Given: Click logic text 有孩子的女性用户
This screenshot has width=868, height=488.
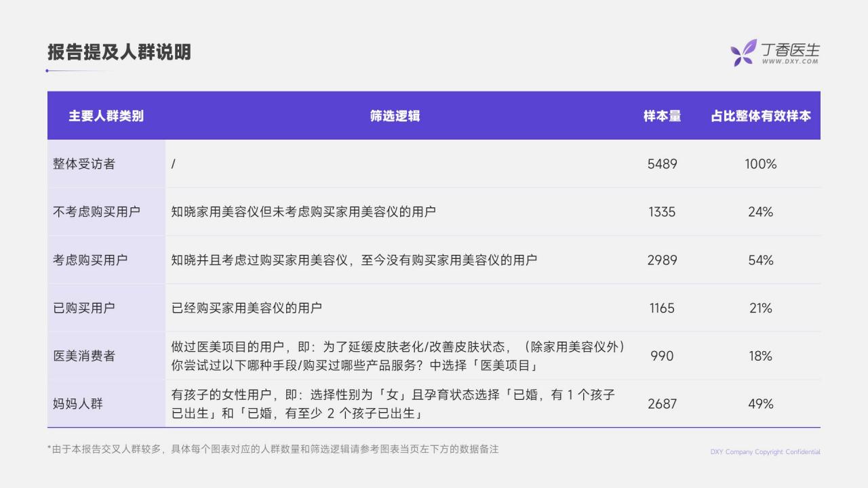Looking at the screenshot, I should coord(393,404).
